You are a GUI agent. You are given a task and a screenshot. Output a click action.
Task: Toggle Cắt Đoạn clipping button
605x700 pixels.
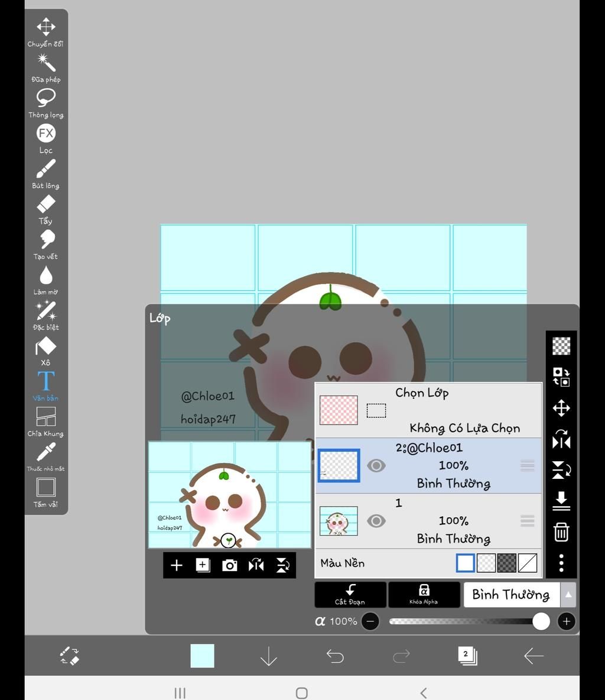click(350, 595)
